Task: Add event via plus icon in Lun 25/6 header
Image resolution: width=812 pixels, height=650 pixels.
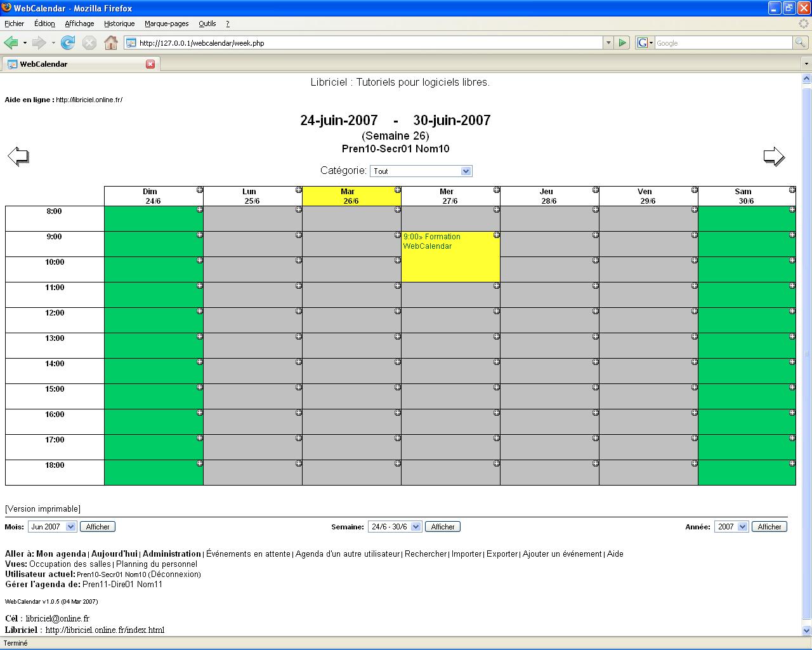Action: 299,190
